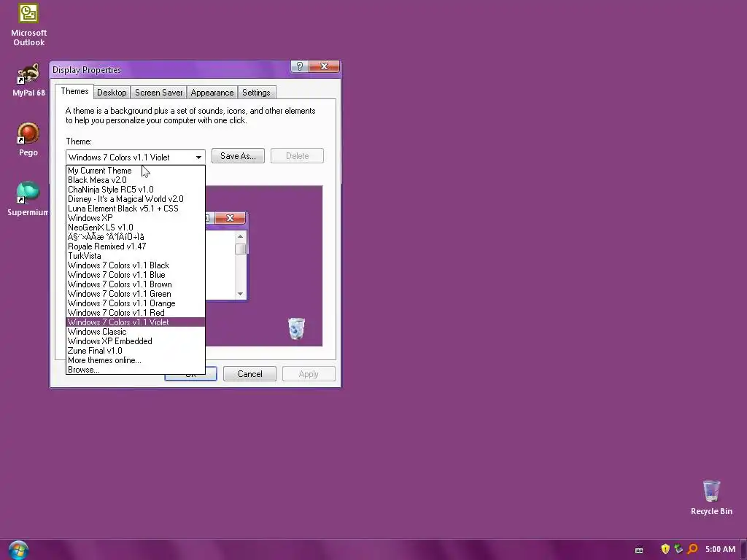This screenshot has width=747, height=560.
Task: Select Royale Remixed v1.47 theme
Action: click(x=135, y=246)
